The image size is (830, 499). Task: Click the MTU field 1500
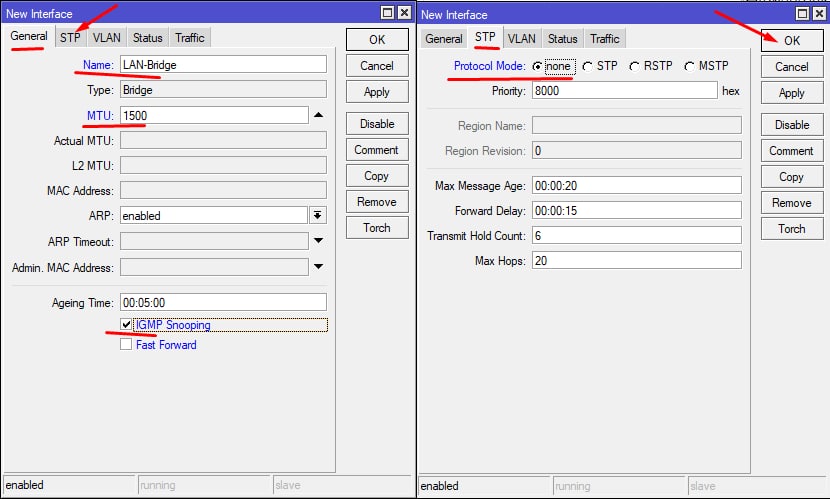point(214,115)
